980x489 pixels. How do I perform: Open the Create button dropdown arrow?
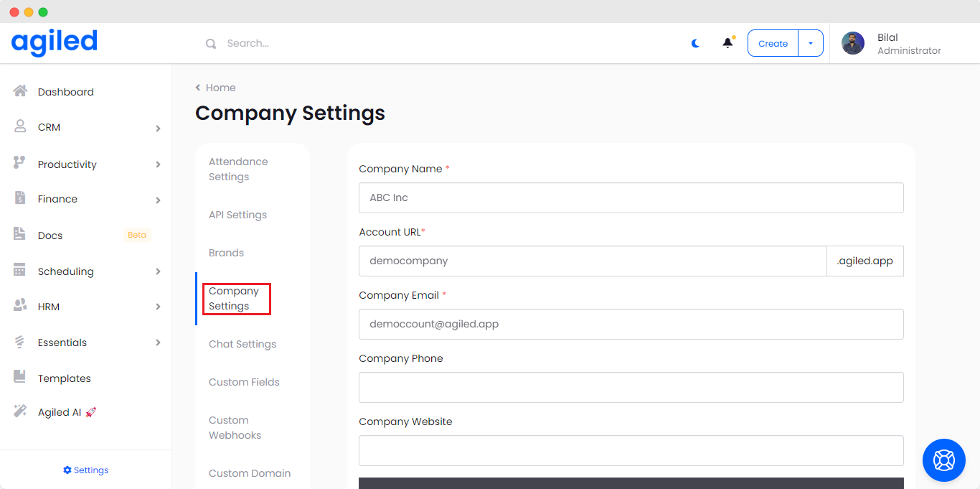[811, 43]
